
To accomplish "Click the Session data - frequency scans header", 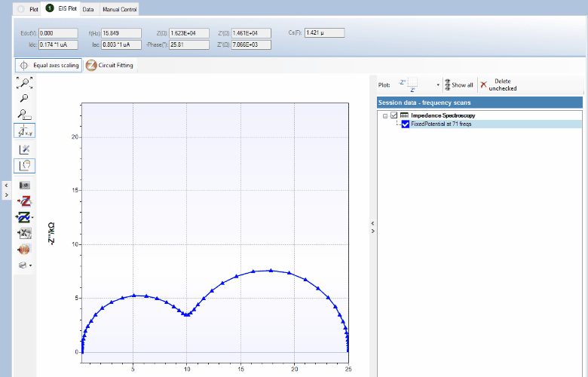I will pyautogui.click(x=479, y=103).
